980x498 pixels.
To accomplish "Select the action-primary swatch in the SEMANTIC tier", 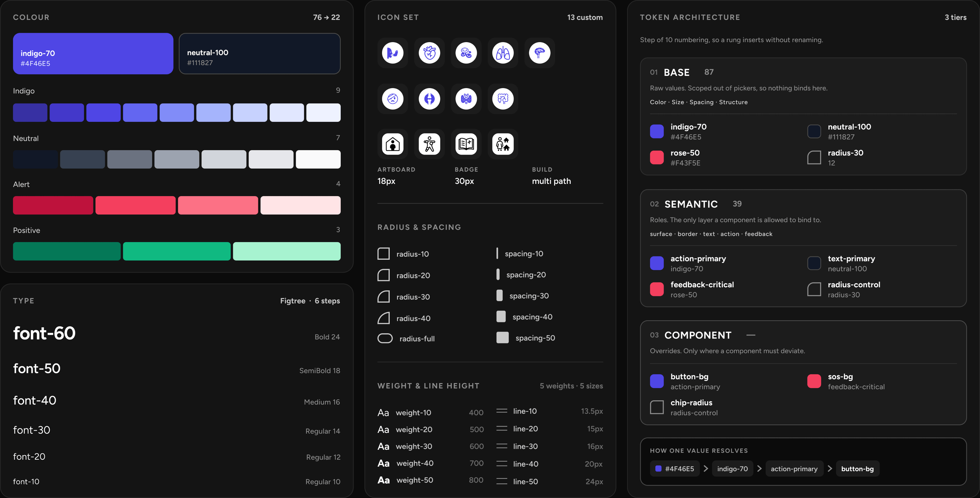I will click(x=657, y=263).
